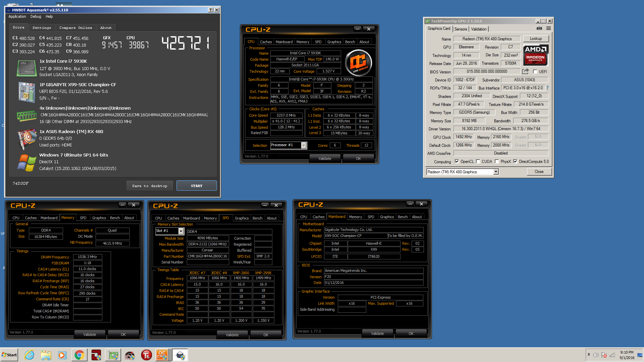
Task: Open the Debug menu in Aquamark
Action: tap(36, 16)
